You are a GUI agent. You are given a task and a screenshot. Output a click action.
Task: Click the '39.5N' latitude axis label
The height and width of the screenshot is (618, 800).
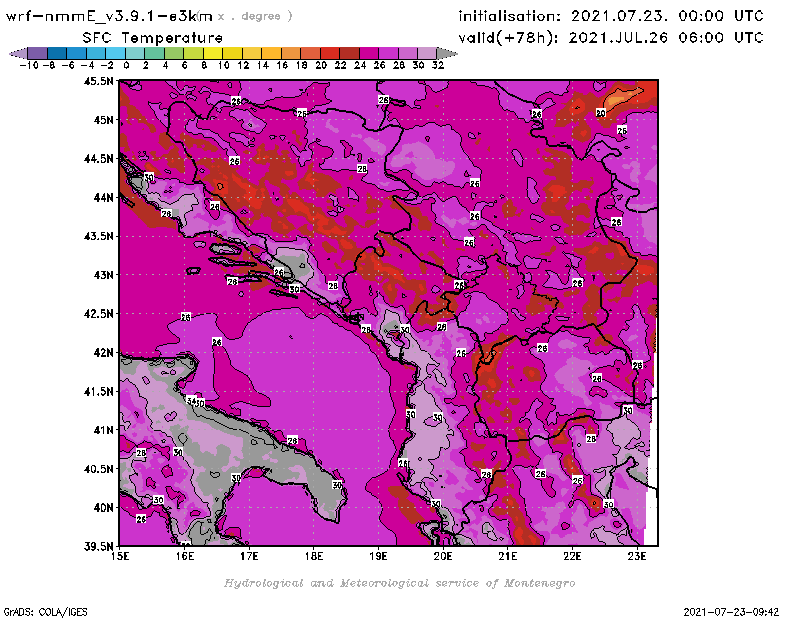pos(99,546)
